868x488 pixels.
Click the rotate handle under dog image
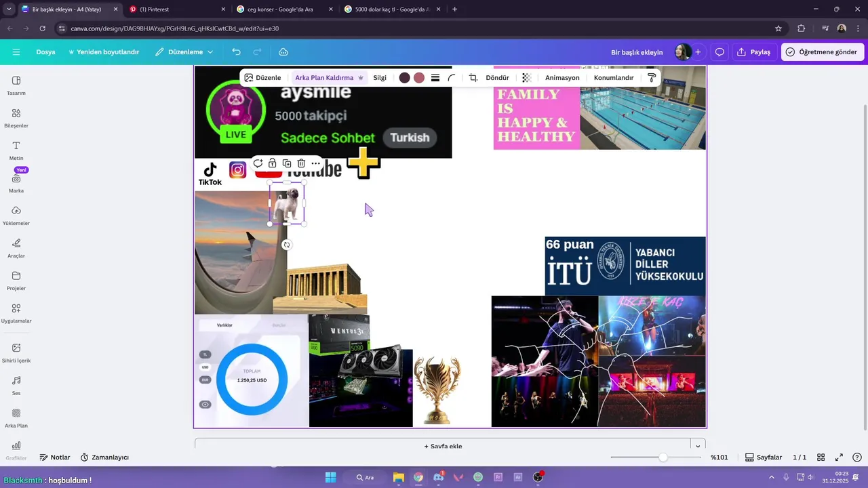coord(287,245)
